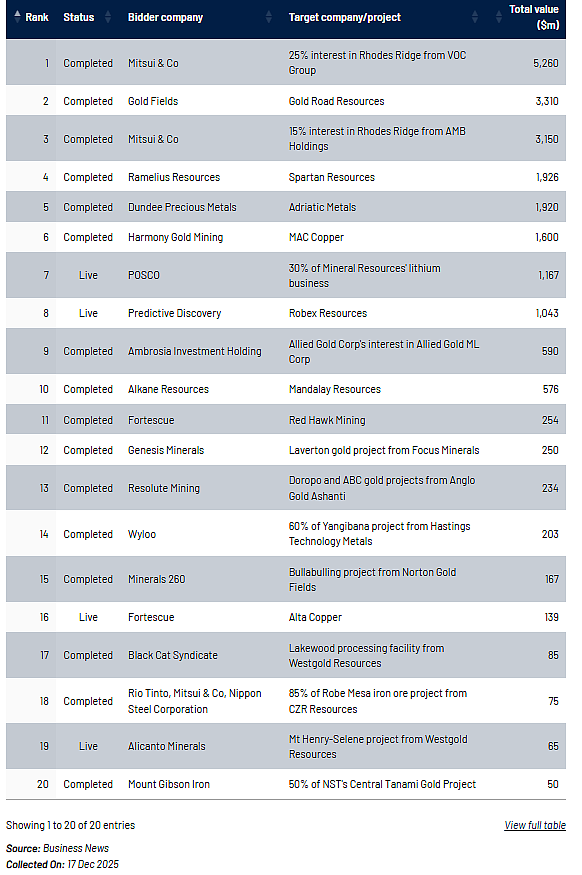Click the sort arrows beside Status header
582x875 pixels.
click(108, 17)
